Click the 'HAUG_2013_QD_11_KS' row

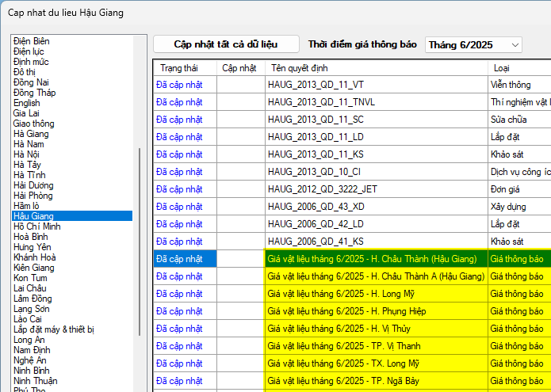[352, 154]
